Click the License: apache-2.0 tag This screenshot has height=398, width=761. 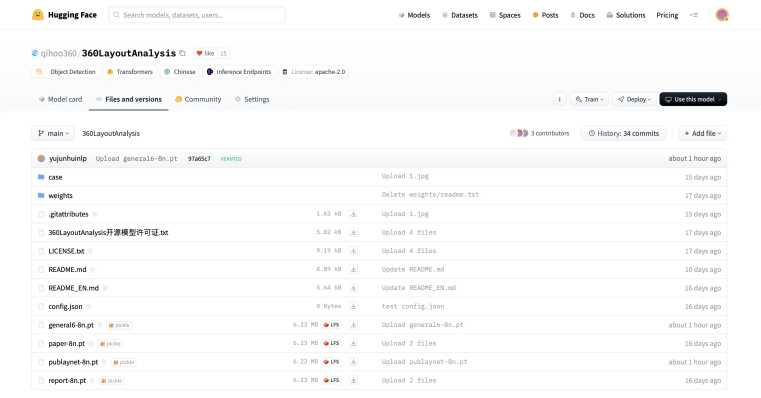tap(314, 72)
